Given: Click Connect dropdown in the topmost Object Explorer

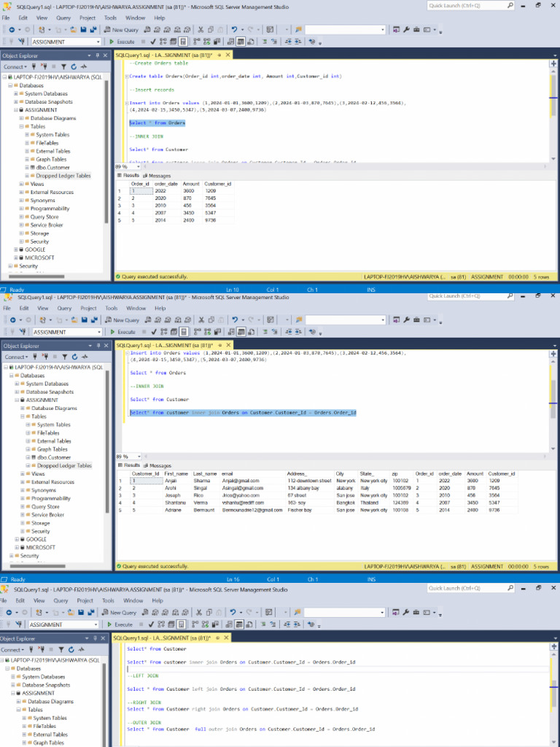Looking at the screenshot, I should 16,66.
